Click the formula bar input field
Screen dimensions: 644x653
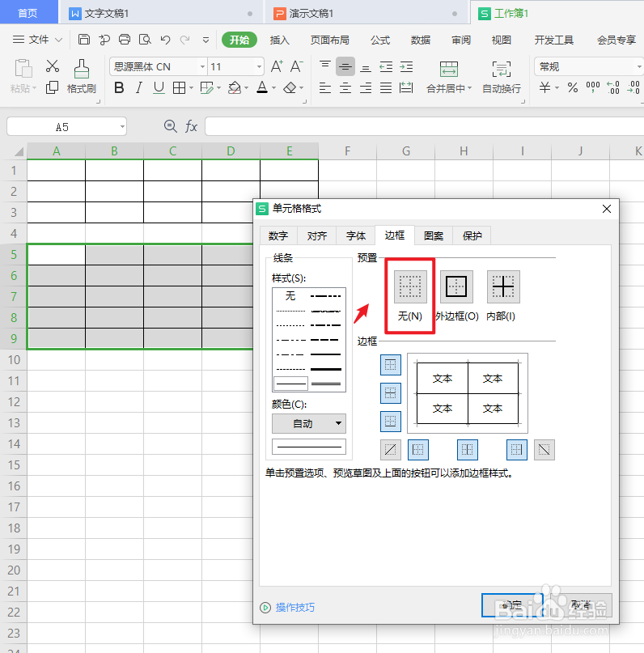point(425,126)
